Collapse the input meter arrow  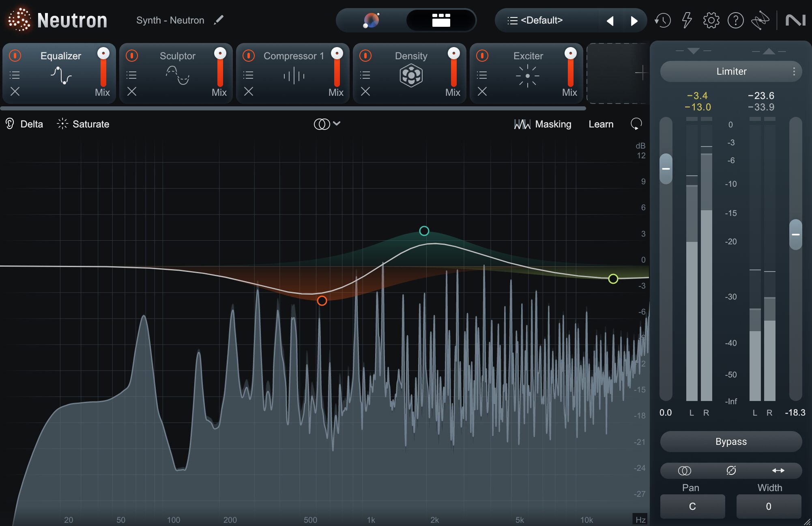pyautogui.click(x=693, y=51)
